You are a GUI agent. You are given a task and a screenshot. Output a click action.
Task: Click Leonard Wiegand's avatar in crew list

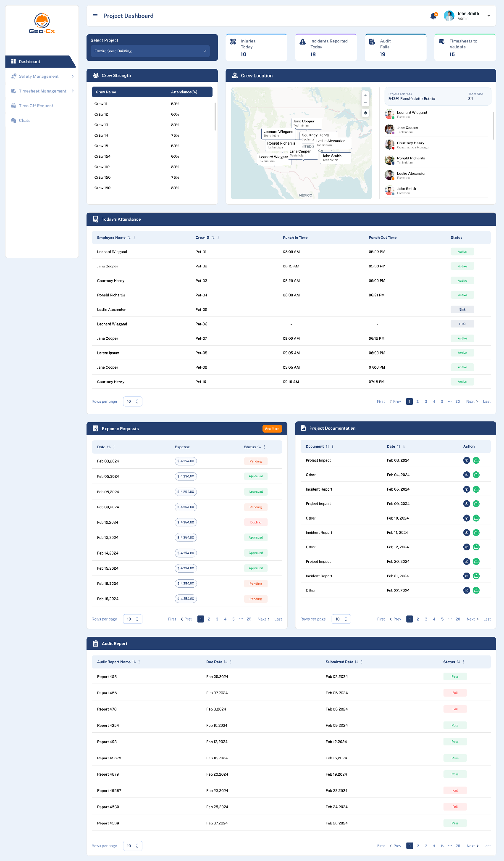pos(389,114)
